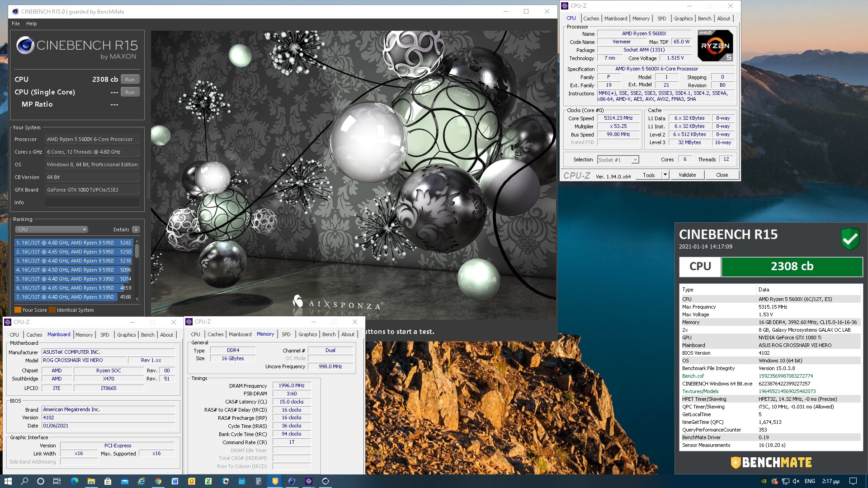Click the DRAM Frequency 1996.0 MHz value
The image size is (868, 488).
pyautogui.click(x=292, y=385)
